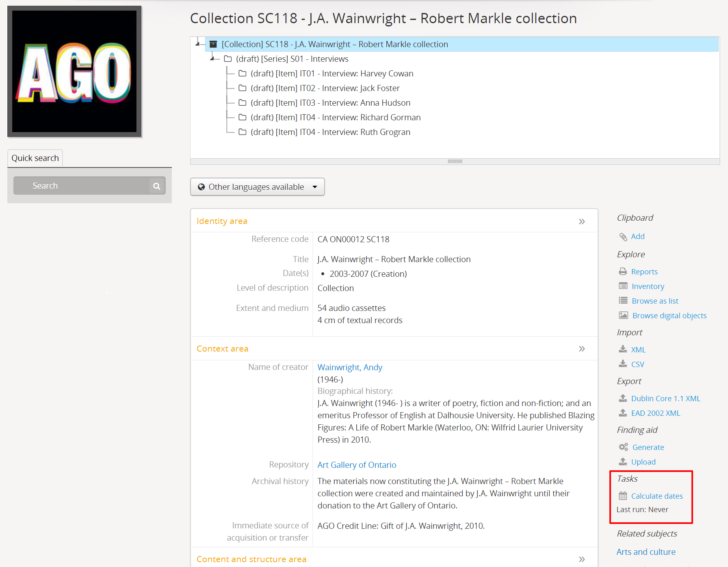Open the Other languages available dropdown
Image resolution: width=728 pixels, height=567 pixels.
(257, 187)
